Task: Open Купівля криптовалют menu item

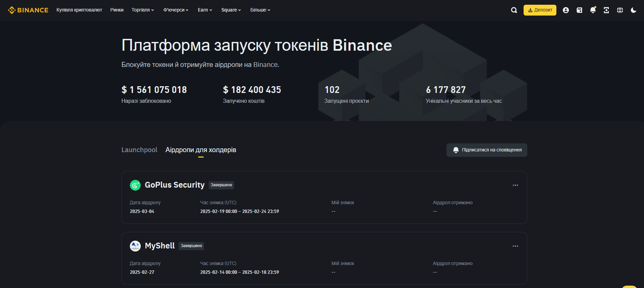Action: click(79, 10)
